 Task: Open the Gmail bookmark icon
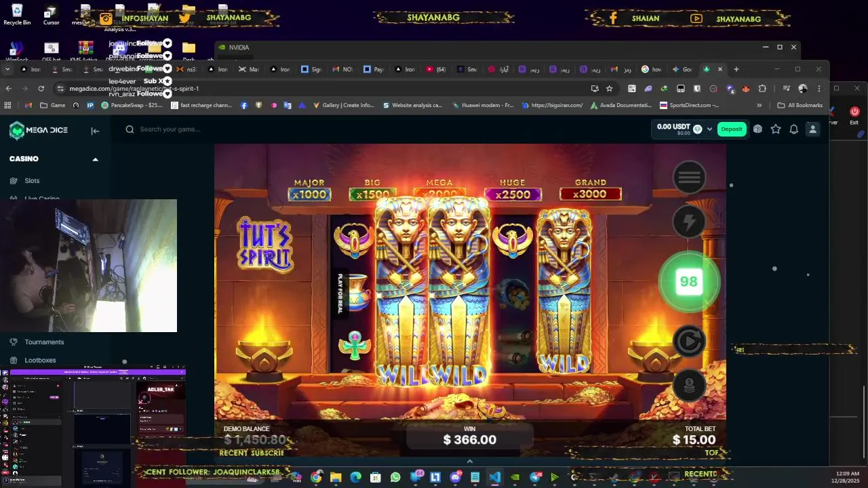[x=28, y=105]
